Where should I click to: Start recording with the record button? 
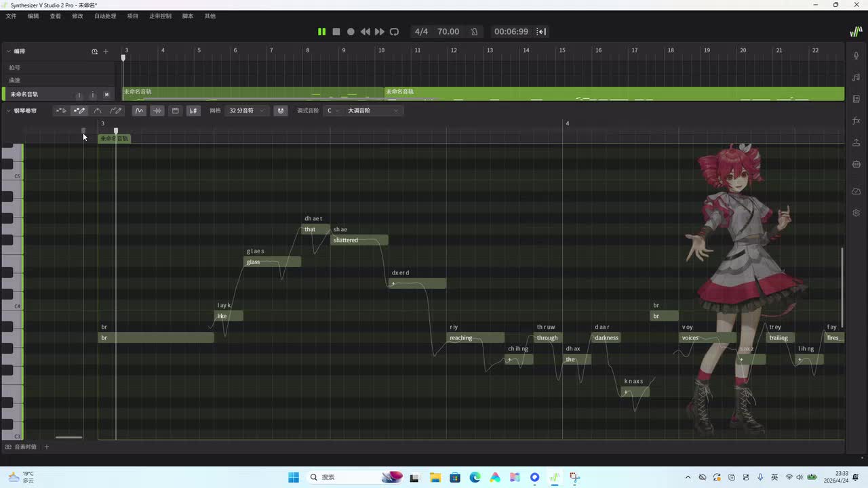(x=351, y=32)
